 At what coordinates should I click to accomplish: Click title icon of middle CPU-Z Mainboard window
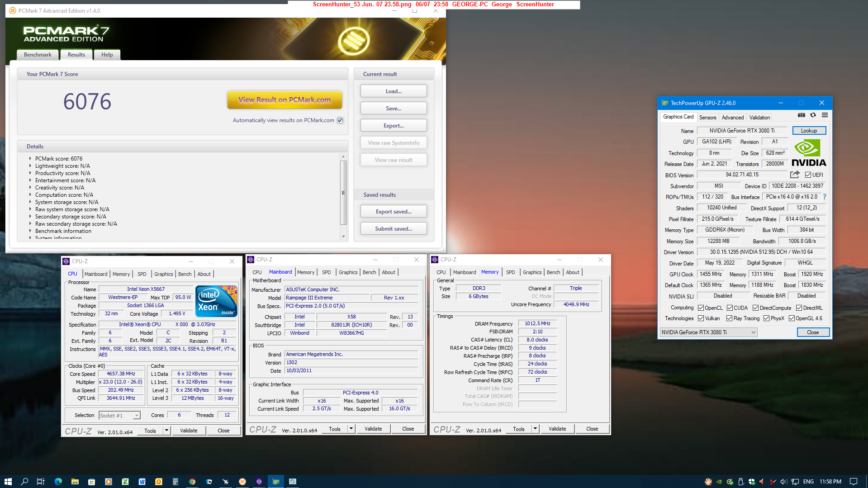(x=251, y=260)
